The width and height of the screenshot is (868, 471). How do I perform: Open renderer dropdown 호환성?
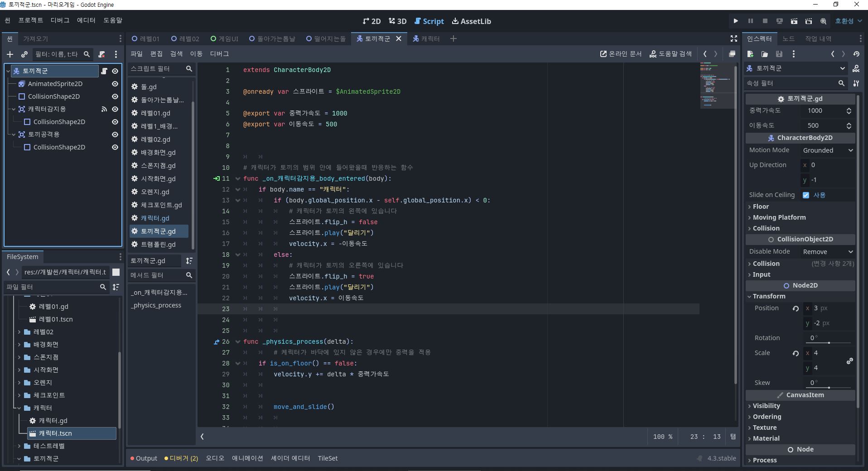pyautogui.click(x=849, y=21)
